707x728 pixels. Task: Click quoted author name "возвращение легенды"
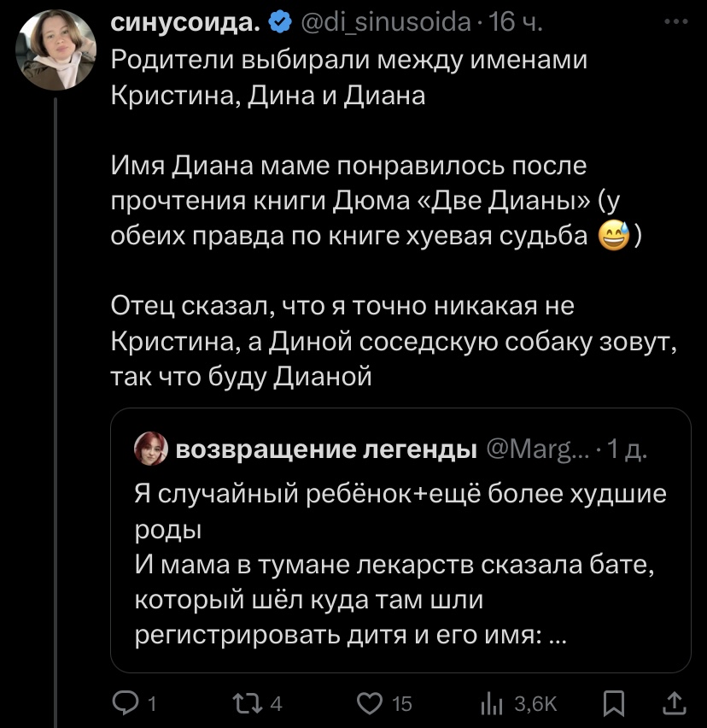coord(326,450)
